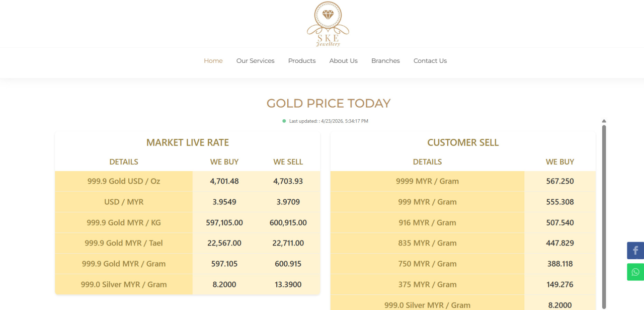Screen dimensions: 644x310
Task: Select the 999.9 Gold USD / Oz row label
Action: click(124, 181)
